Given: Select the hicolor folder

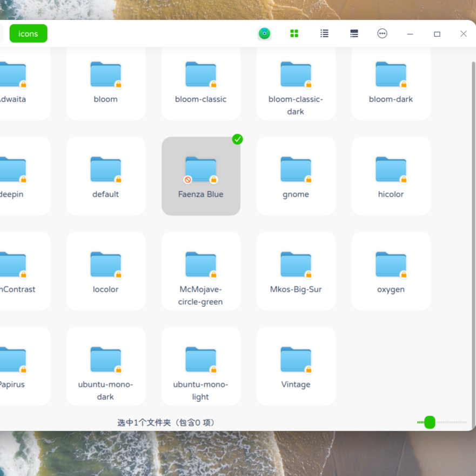Looking at the screenshot, I should coord(391,170).
